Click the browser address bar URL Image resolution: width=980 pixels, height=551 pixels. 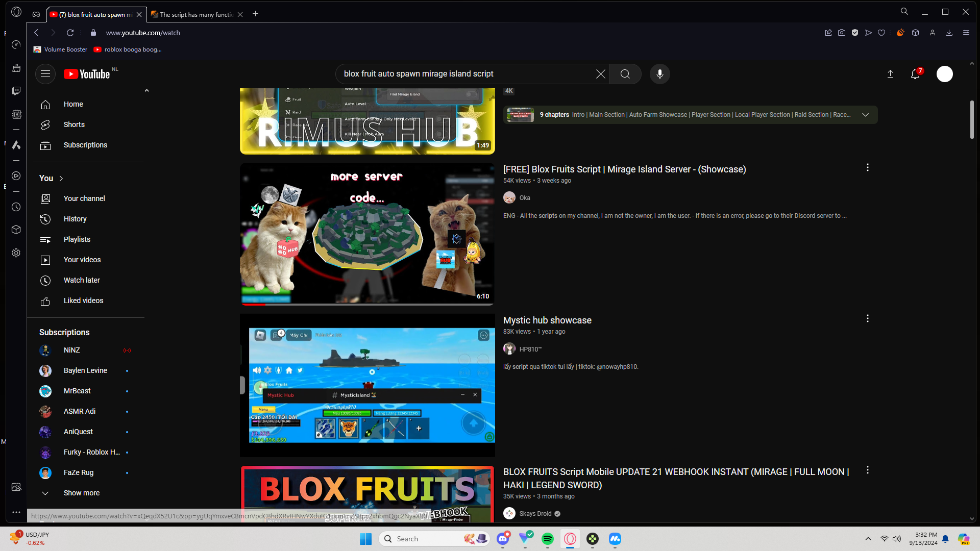pos(143,33)
